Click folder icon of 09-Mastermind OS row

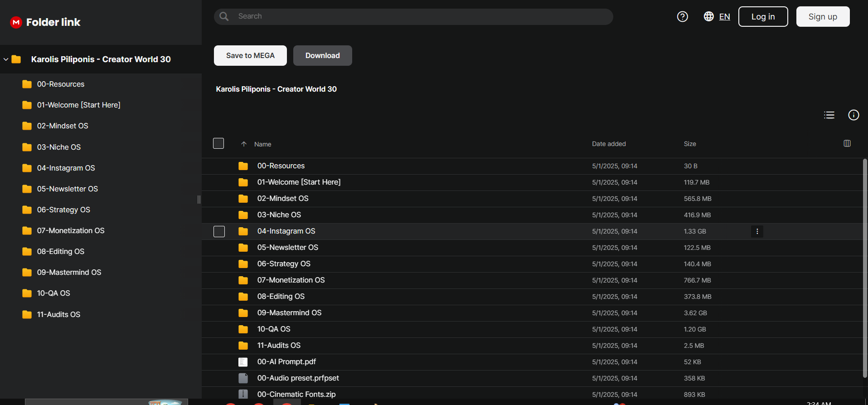(x=243, y=313)
